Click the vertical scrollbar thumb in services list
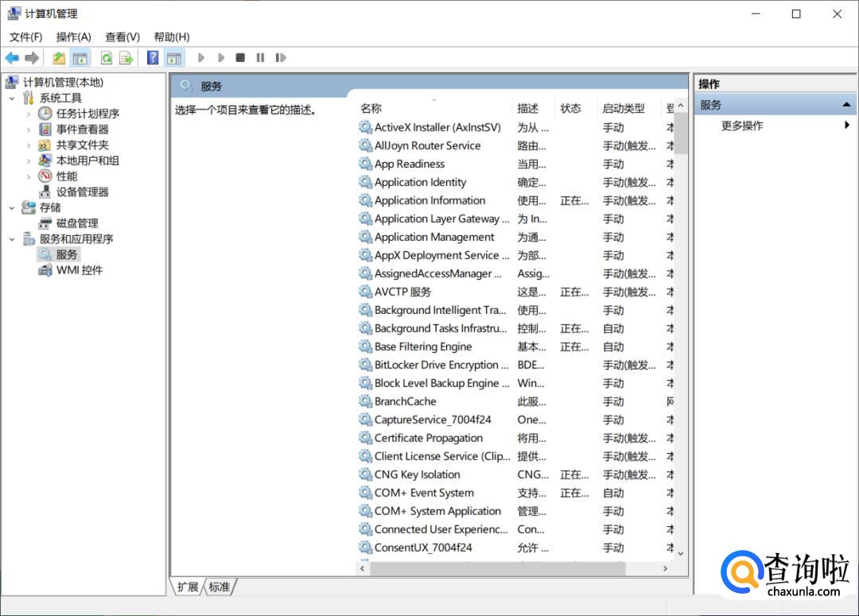 tap(680, 133)
